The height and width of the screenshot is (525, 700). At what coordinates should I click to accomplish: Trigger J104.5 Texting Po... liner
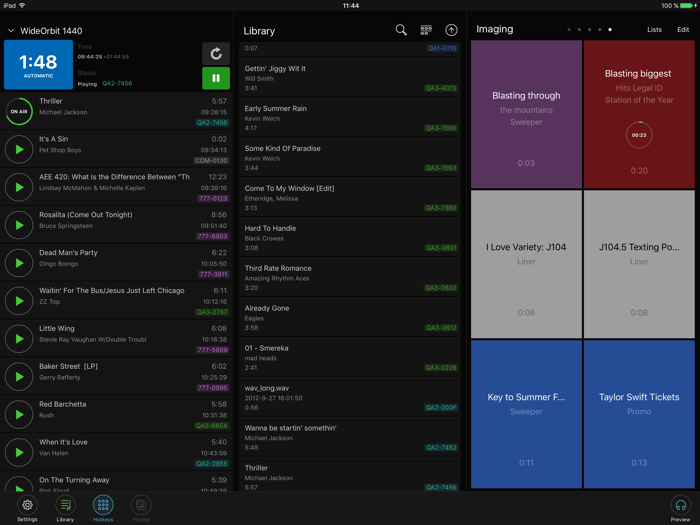pos(639,264)
